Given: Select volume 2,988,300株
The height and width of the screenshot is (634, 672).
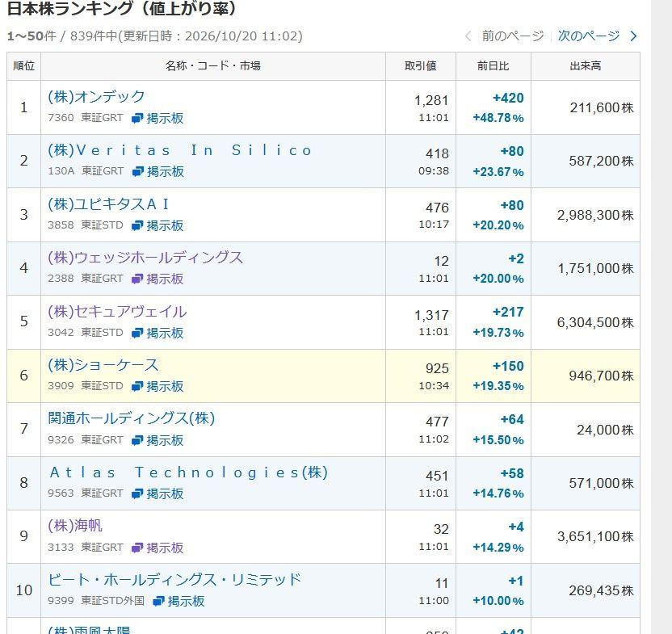Looking at the screenshot, I should (595, 215).
